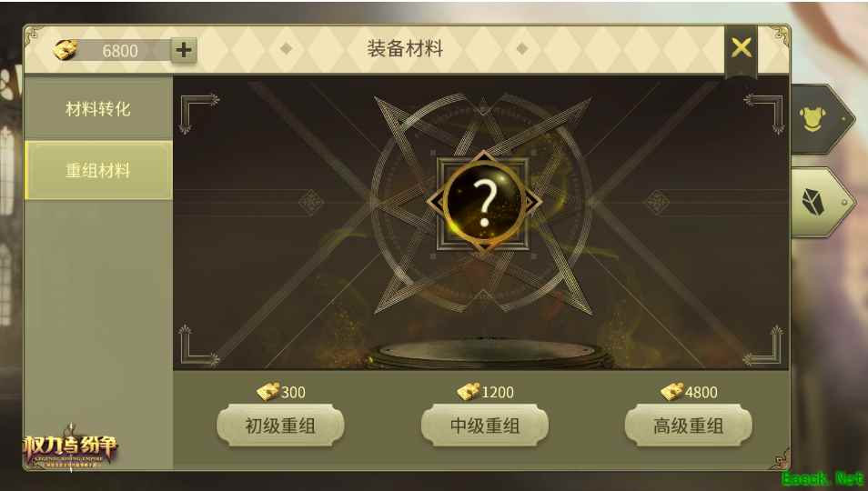Click the 装备材料 title header
This screenshot has width=868, height=491.
[x=405, y=49]
